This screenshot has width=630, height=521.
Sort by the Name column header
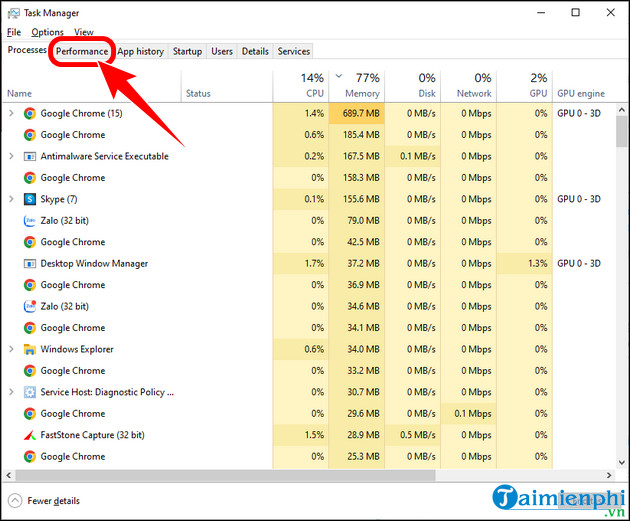92,86
